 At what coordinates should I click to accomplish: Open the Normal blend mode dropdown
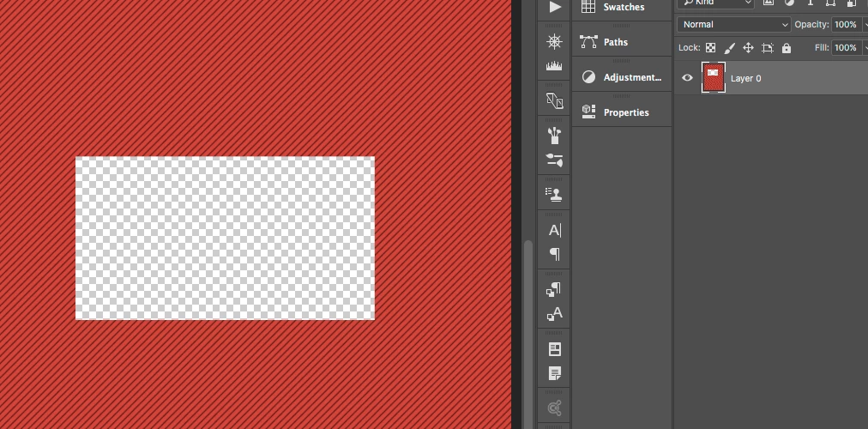734,24
